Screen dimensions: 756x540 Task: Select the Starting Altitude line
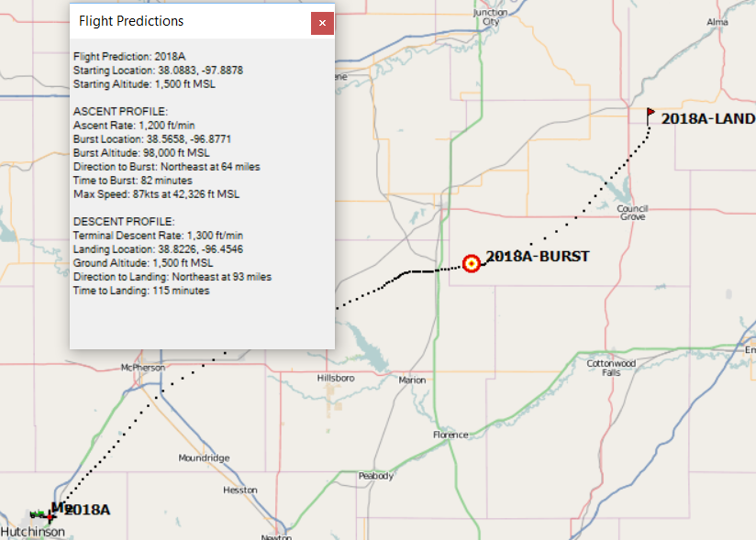[144, 83]
